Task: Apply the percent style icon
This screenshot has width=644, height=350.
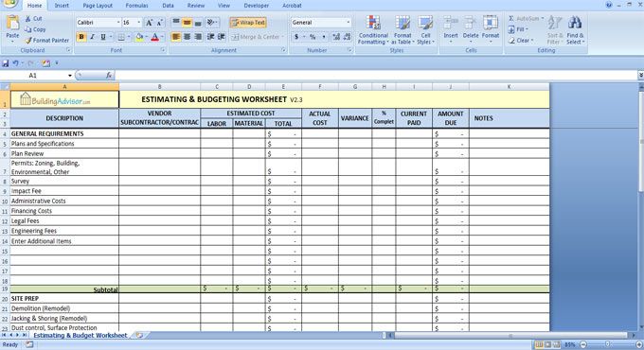Action: (313, 37)
